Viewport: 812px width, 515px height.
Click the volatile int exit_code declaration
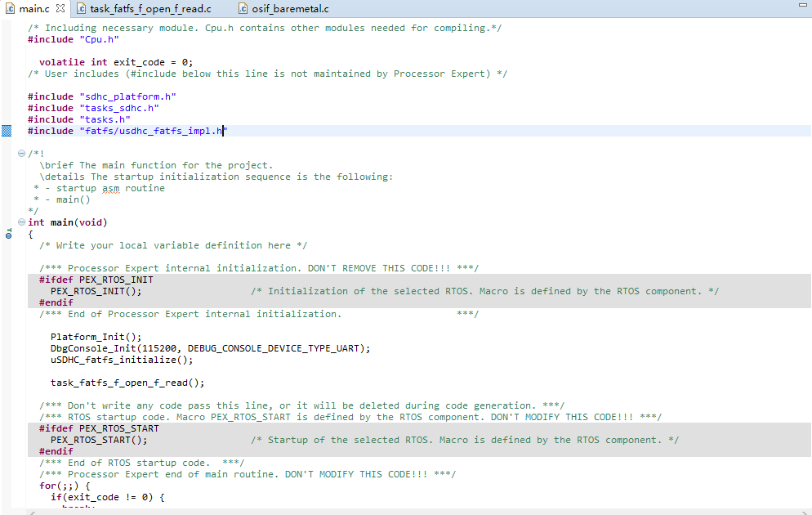(116, 62)
